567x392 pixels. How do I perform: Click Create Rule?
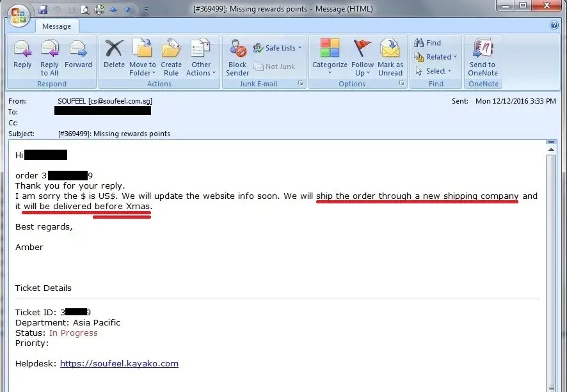(171, 58)
